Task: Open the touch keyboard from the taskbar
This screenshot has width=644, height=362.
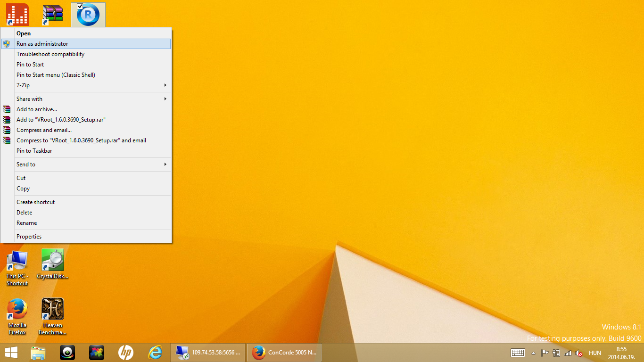Action: (518, 353)
